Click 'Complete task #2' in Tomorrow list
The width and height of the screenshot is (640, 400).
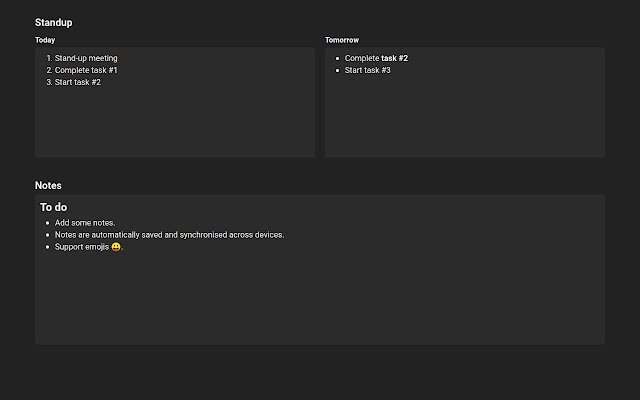pos(376,58)
